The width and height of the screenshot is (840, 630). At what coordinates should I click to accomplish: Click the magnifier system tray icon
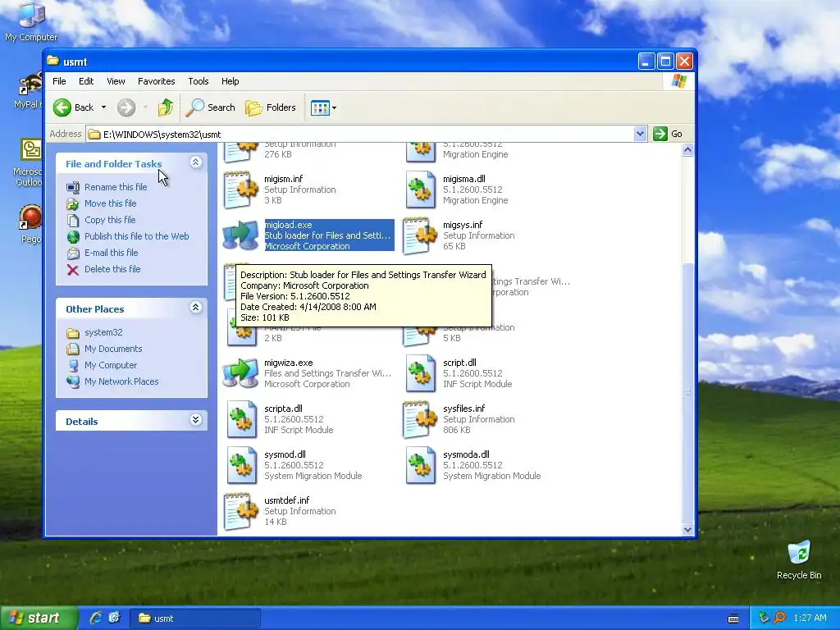coord(779,618)
